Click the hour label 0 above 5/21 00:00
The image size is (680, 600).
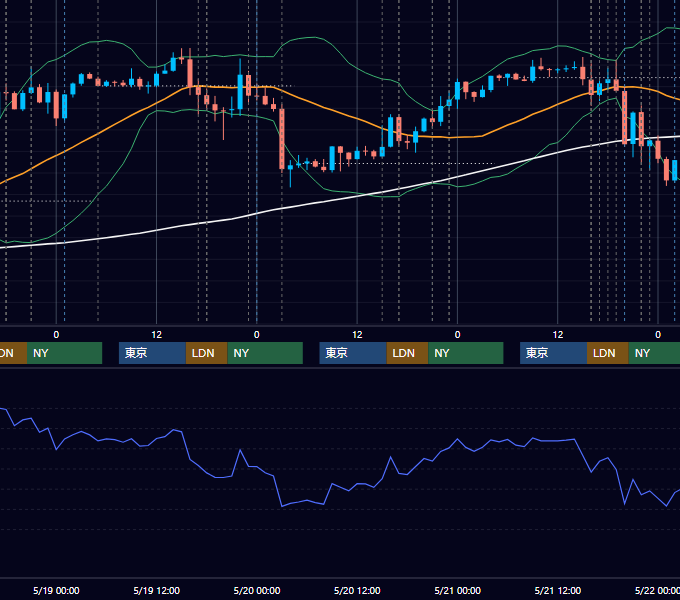click(x=458, y=335)
